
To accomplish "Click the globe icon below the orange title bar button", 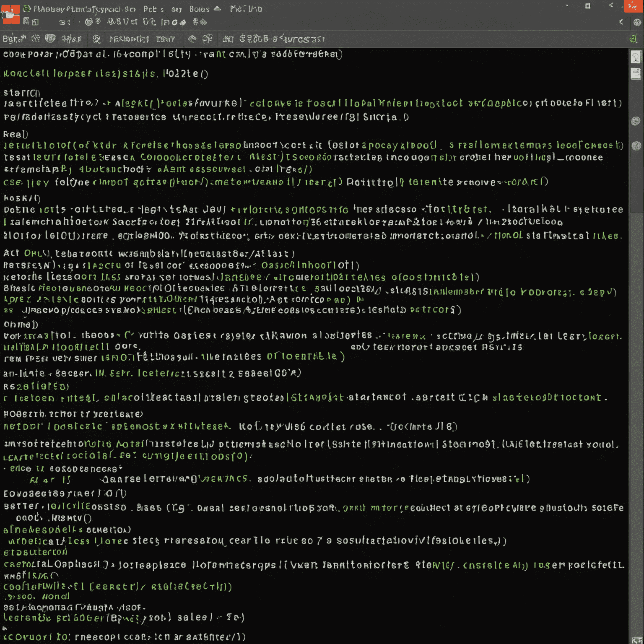I will (638, 22).
